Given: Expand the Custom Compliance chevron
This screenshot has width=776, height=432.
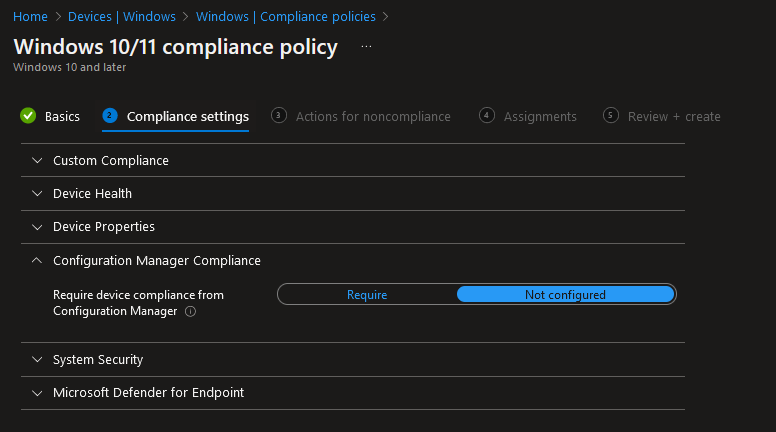Looking at the screenshot, I should (37, 160).
